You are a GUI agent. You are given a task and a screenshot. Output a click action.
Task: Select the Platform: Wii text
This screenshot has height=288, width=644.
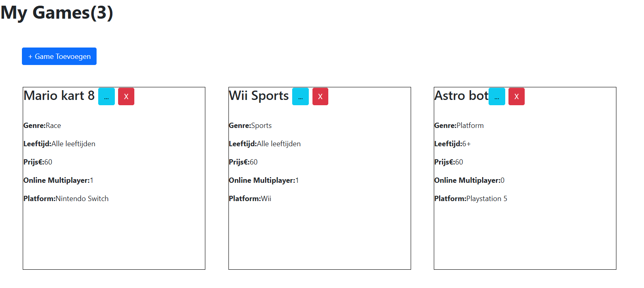click(250, 199)
